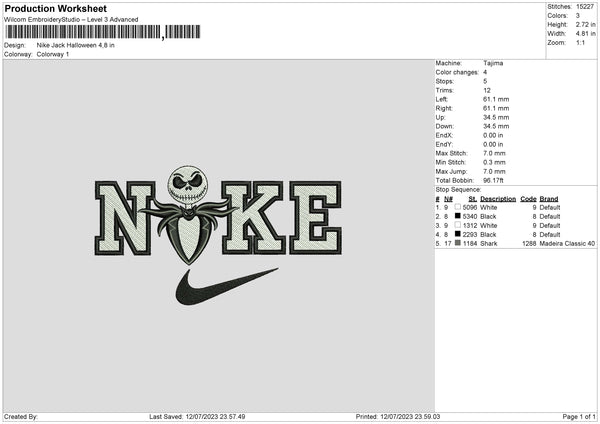The image size is (600, 424).
Task: Click stitch count '5096' in stop sequence
Action: pos(470,207)
